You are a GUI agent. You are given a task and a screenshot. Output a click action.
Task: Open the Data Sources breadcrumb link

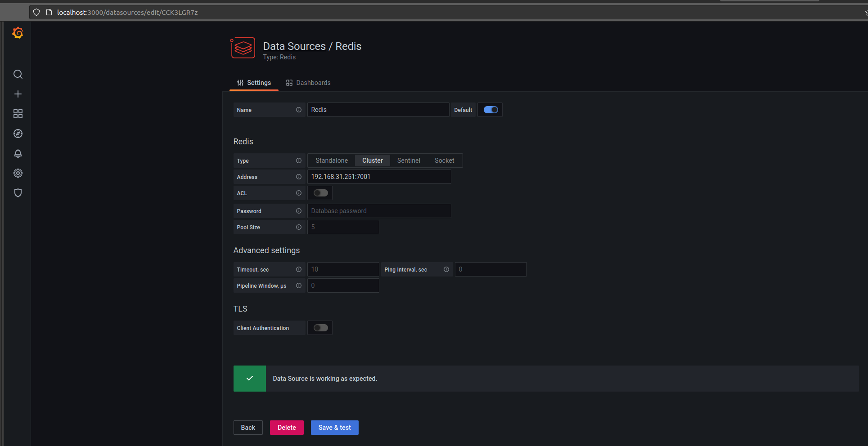[x=294, y=46]
